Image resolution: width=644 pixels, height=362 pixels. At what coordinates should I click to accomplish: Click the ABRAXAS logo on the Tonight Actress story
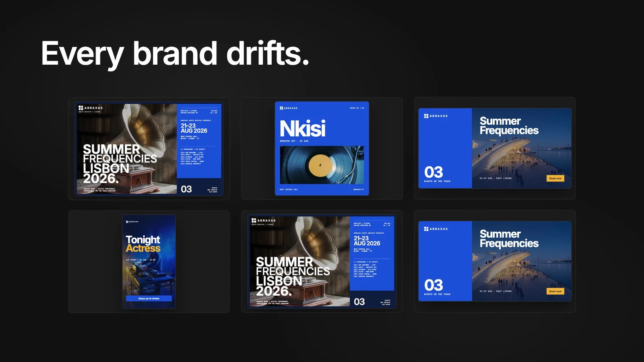132,222
